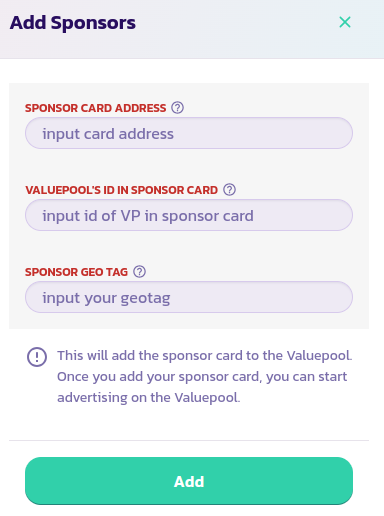Click the Sponsor Card Address label
Image resolution: width=384 pixels, height=516 pixels.
[95, 108]
